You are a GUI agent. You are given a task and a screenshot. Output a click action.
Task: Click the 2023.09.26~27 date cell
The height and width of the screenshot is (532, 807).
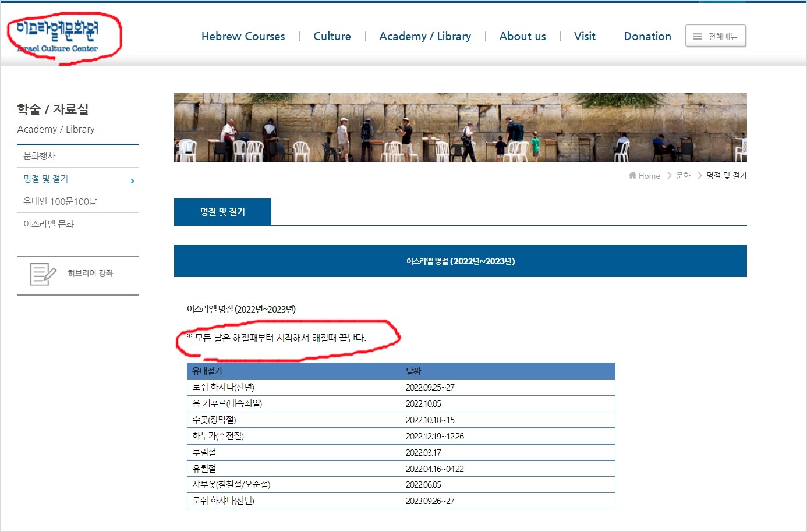click(x=430, y=501)
